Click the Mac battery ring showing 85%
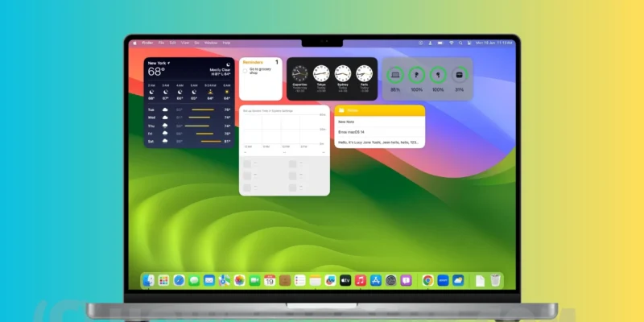This screenshot has width=644, height=322. click(395, 75)
